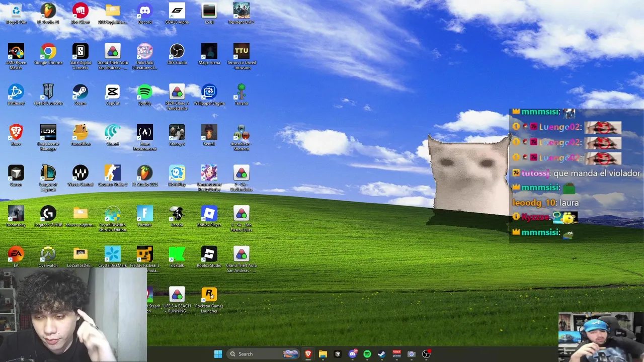644x362 pixels.
Task: Open the Hytale Launcher shortcut
Action: pyautogui.click(x=48, y=95)
